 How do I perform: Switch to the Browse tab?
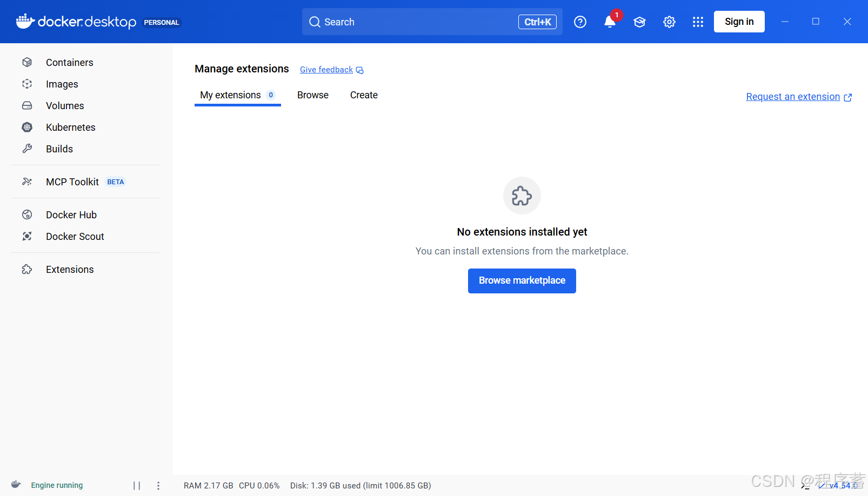pos(313,95)
